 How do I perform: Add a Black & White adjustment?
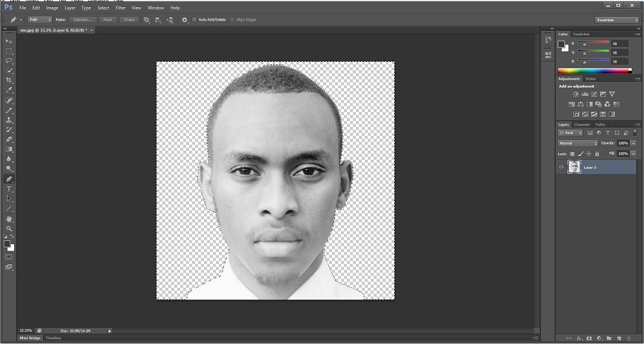click(x=589, y=104)
